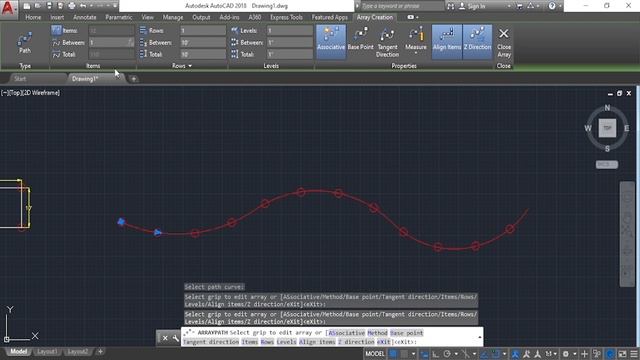Click the search binoculars icon
Screen dimensions: 640x360
(x=450, y=6)
